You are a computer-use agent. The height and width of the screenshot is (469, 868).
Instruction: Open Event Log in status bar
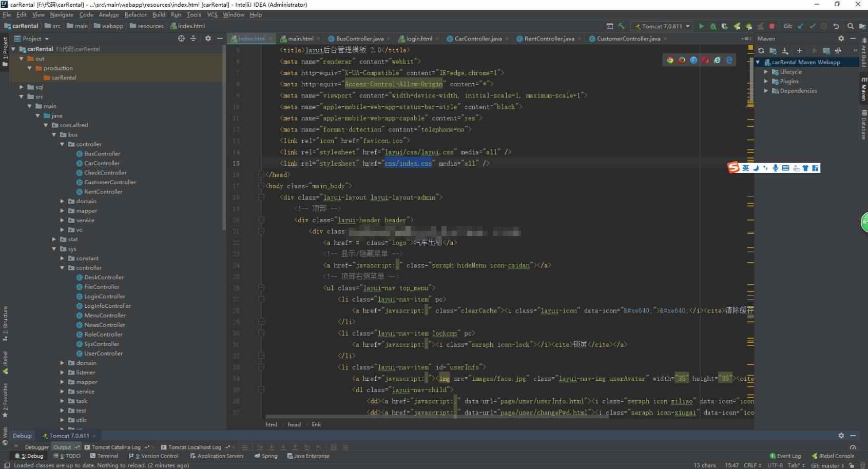(785, 456)
